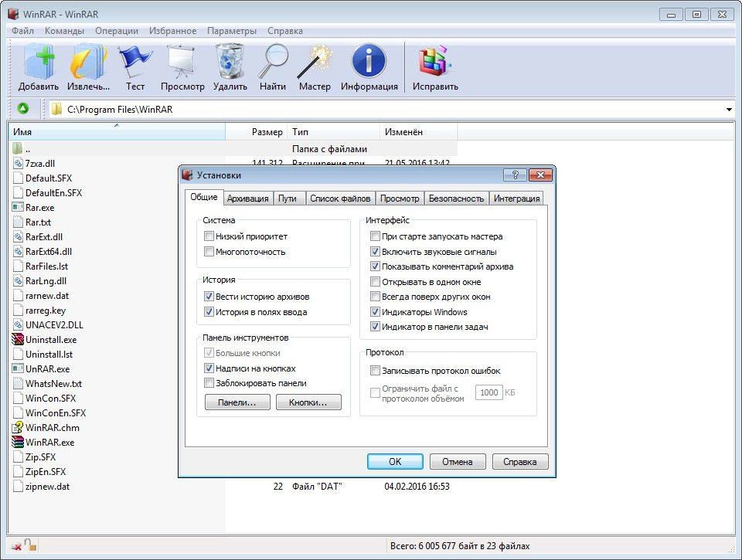Image resolution: width=742 pixels, height=560 pixels.
Task: Switch to the Интеграция tab
Action: tap(517, 199)
